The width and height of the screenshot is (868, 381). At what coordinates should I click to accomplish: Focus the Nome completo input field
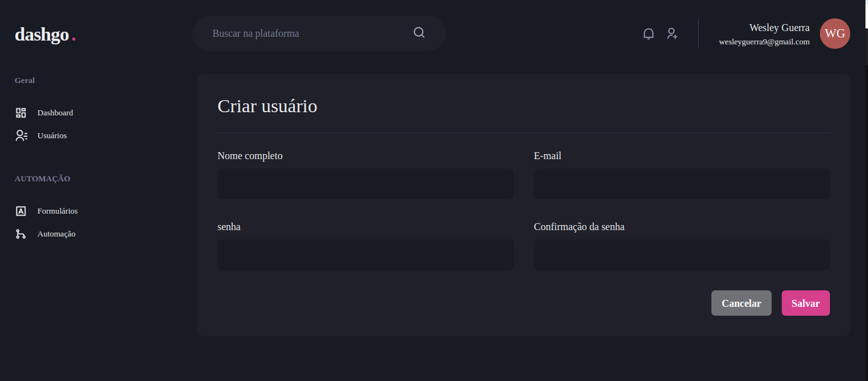click(365, 184)
